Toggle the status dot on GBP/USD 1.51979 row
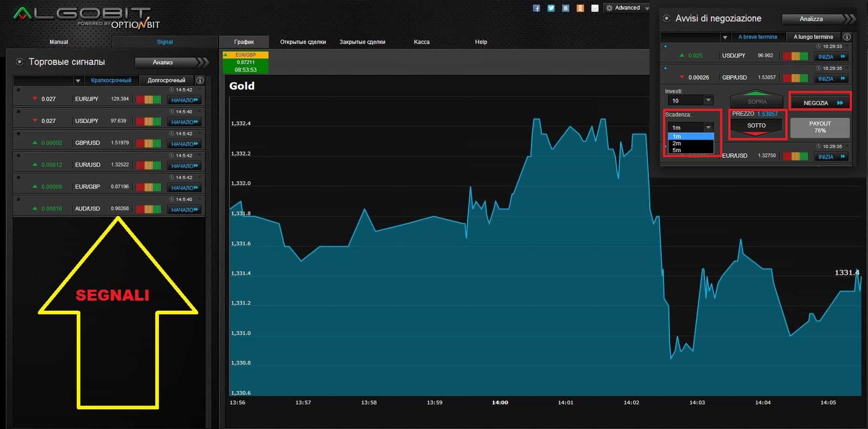This screenshot has height=429, width=868. pyautogui.click(x=19, y=133)
